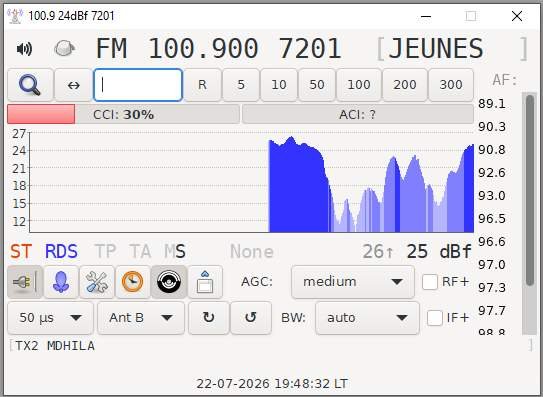Rotate antenna counter-clockwise button
Viewport: 543px width, 397px height.
251,318
